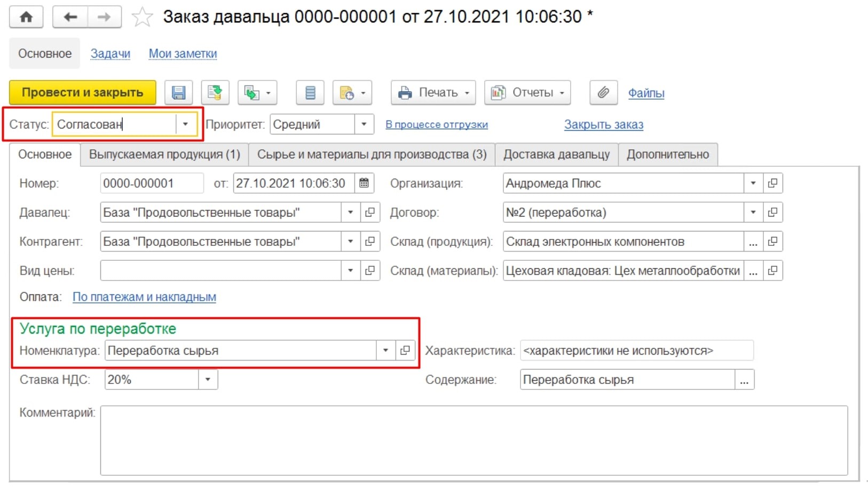Navigate back with left arrow
The height and width of the screenshot is (488, 868).
tap(70, 17)
